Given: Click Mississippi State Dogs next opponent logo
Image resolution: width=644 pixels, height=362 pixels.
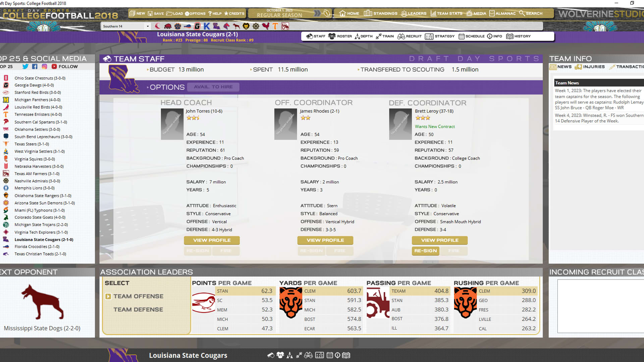Looking at the screenshot, I should [42, 302].
